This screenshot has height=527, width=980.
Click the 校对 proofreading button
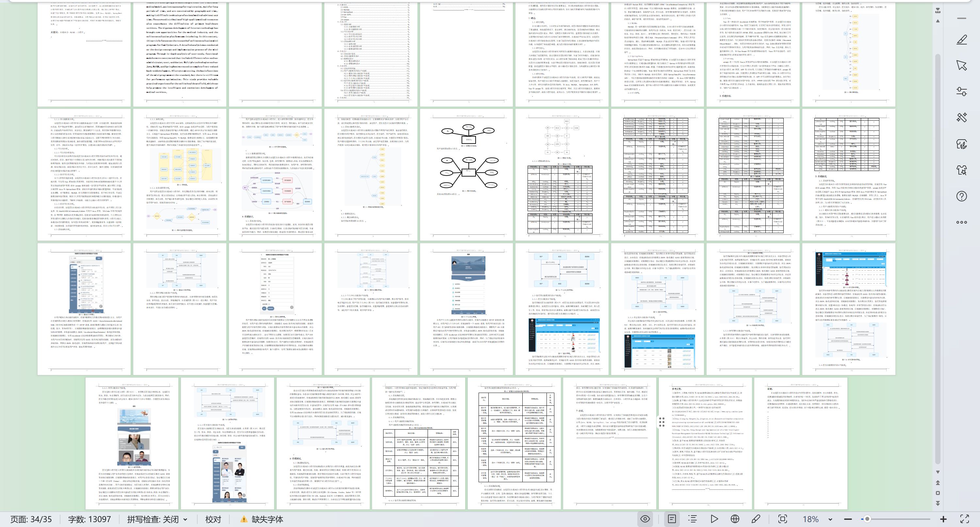(213, 519)
